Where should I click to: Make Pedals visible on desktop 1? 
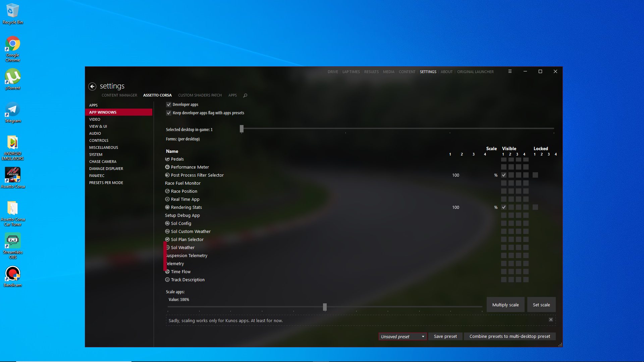(x=504, y=159)
